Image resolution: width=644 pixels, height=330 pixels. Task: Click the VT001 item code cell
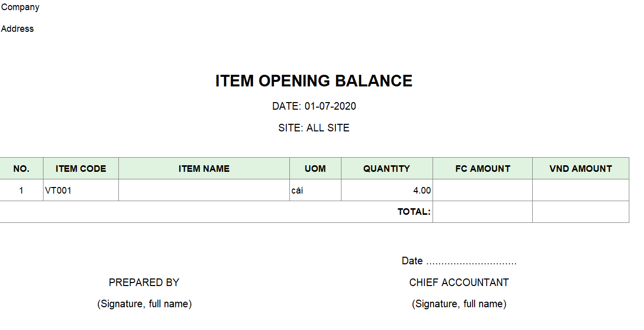[x=58, y=191]
